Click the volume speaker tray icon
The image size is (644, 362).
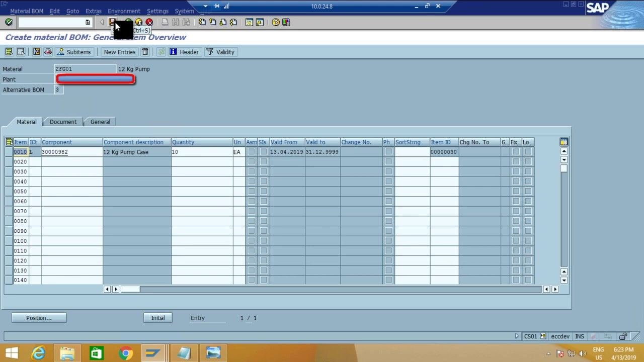coord(583,353)
